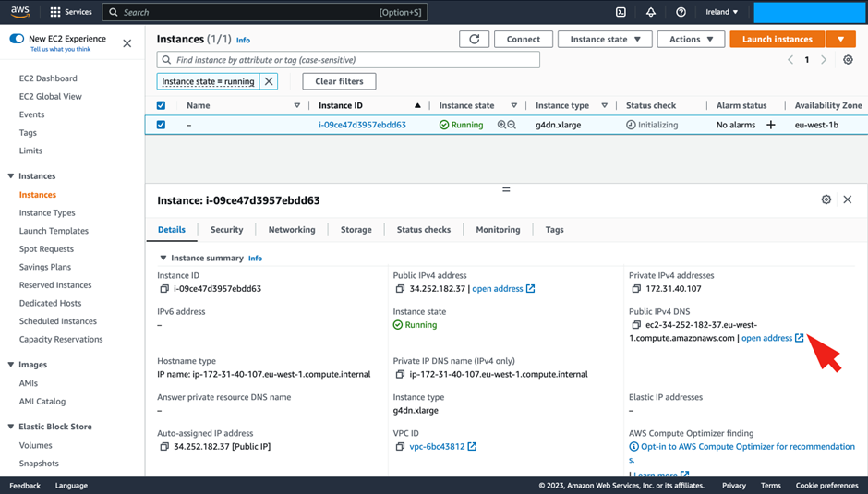Switch to the Storage tab
The height and width of the screenshot is (494, 868).
pyautogui.click(x=356, y=229)
